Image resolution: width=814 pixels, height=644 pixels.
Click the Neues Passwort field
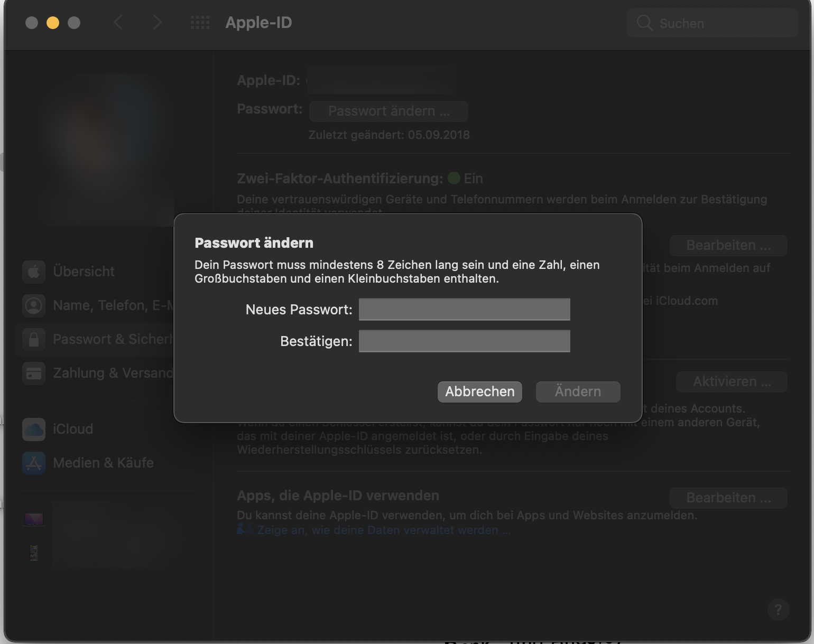click(465, 309)
